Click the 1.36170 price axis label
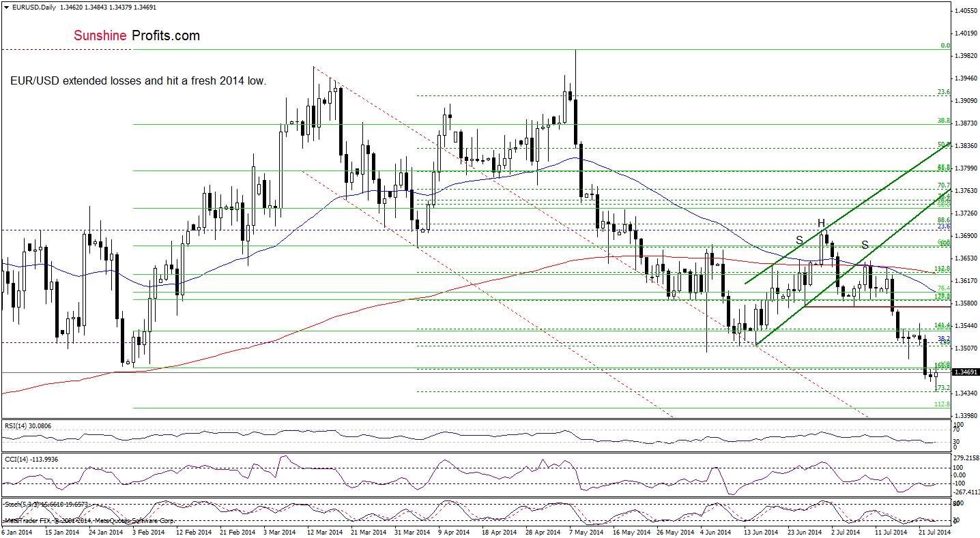This screenshot has width=980, height=538. pos(966,280)
